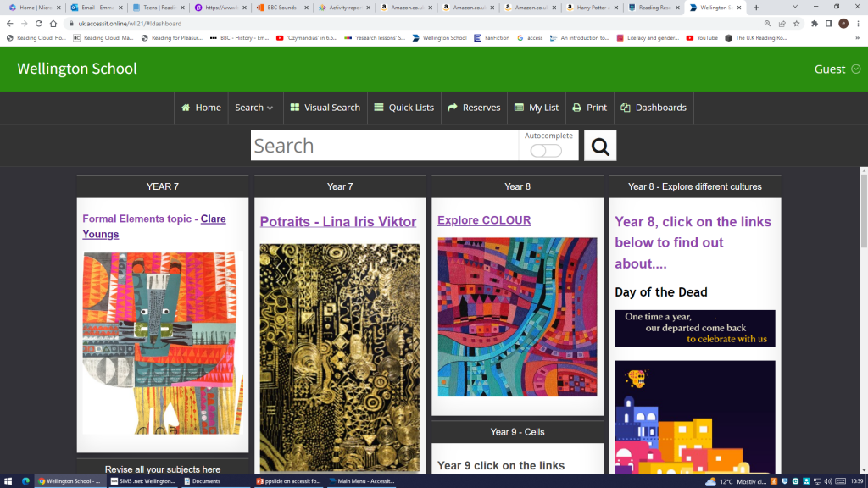Viewport: 868px width, 488px height.
Task: Click the browser back arrow
Action: click(x=10, y=23)
